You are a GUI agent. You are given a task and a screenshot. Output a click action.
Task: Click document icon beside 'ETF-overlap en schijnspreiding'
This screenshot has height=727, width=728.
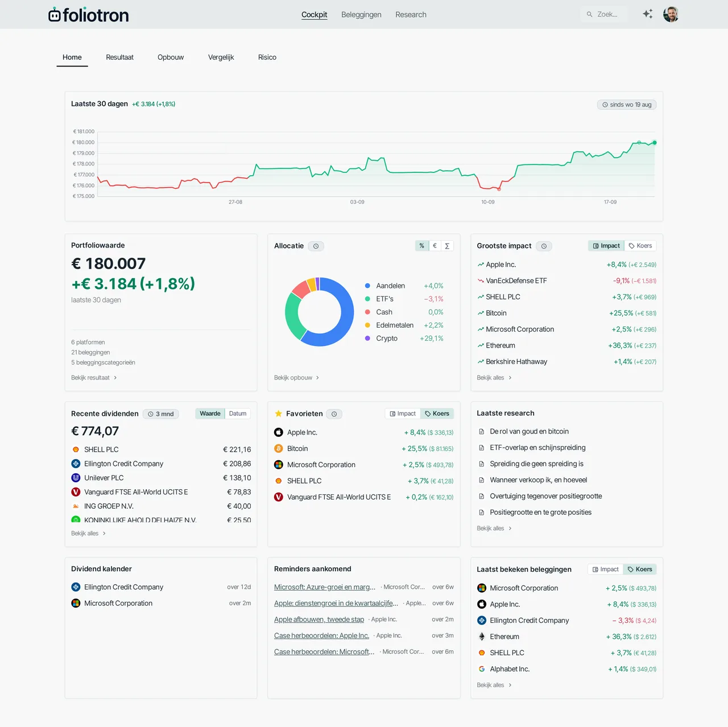pyautogui.click(x=482, y=448)
